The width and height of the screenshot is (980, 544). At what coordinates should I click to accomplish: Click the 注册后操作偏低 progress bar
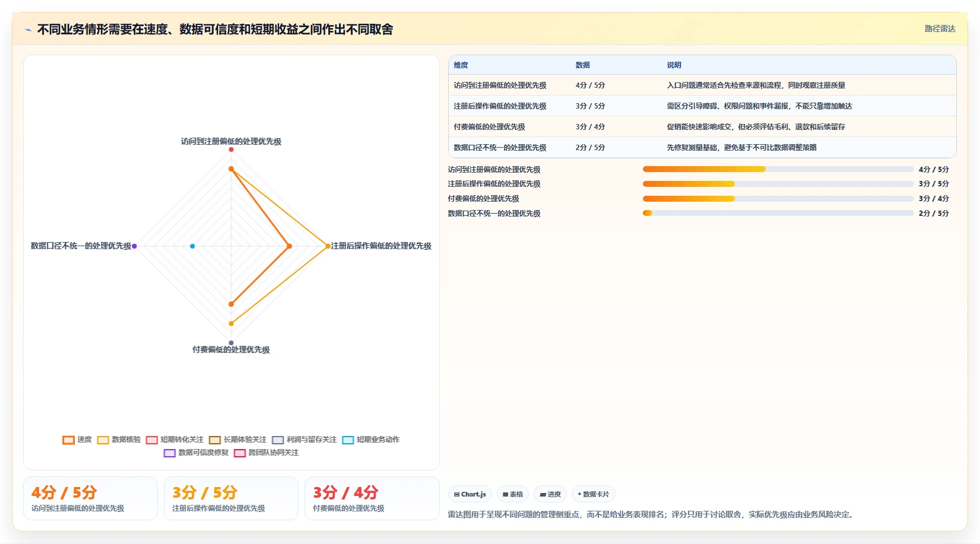778,184
